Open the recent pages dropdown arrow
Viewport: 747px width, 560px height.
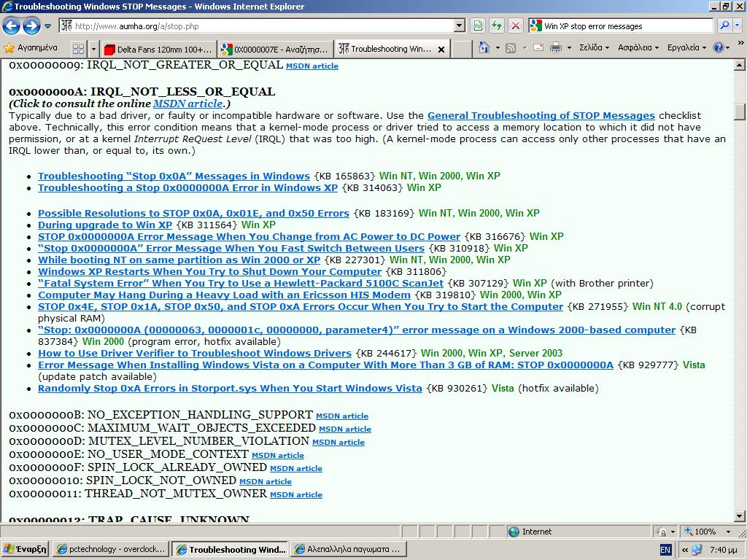47,26
